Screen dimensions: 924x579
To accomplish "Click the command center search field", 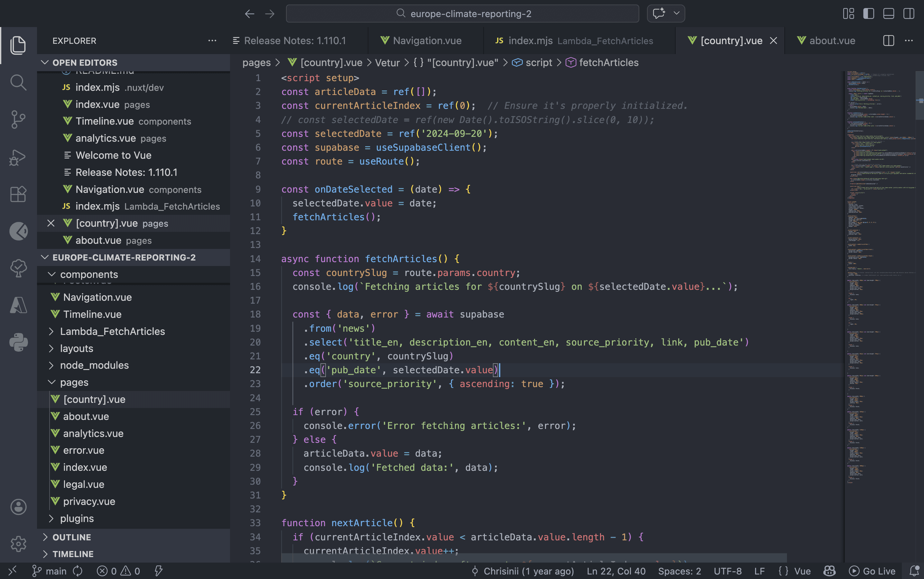I will [462, 14].
